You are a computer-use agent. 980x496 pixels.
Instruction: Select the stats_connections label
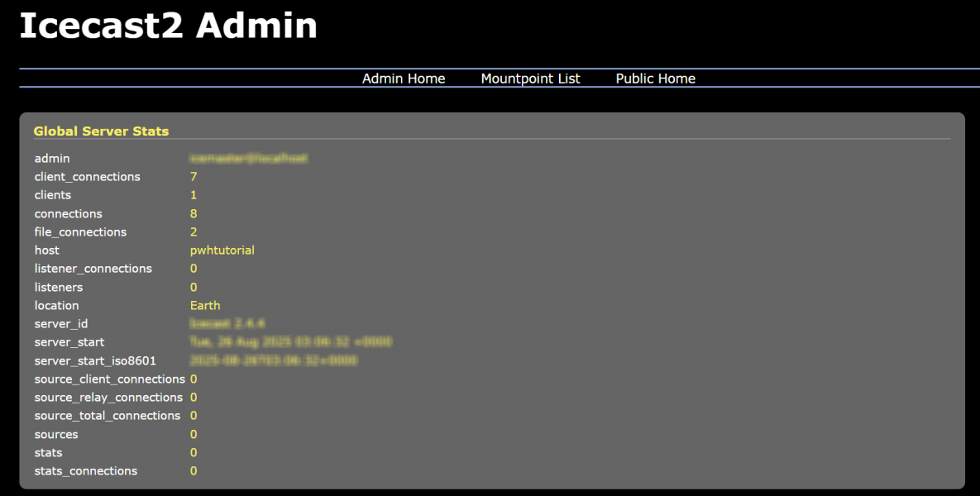[x=85, y=471]
